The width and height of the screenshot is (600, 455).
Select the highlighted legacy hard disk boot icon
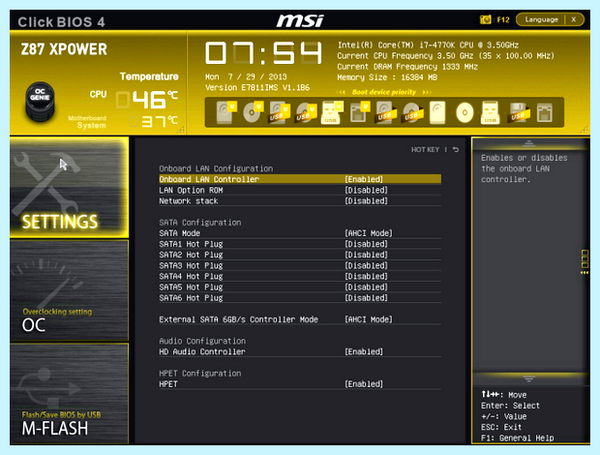click(437, 113)
